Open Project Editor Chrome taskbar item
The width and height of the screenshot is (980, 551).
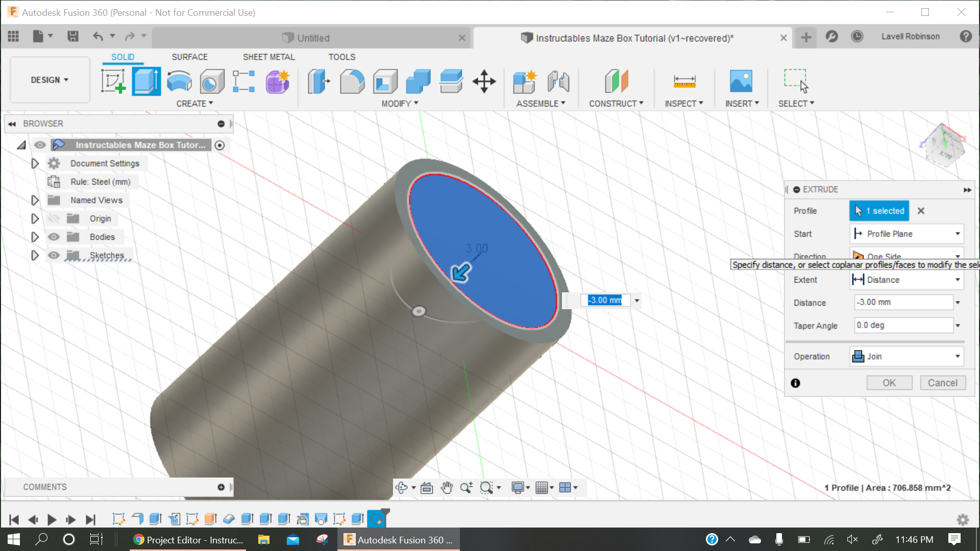pos(188,540)
